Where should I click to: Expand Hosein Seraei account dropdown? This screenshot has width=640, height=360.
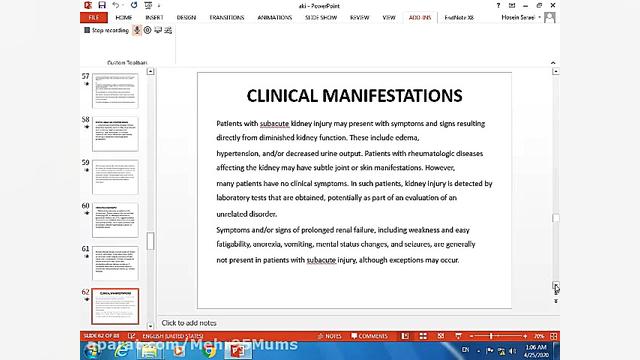pos(539,18)
